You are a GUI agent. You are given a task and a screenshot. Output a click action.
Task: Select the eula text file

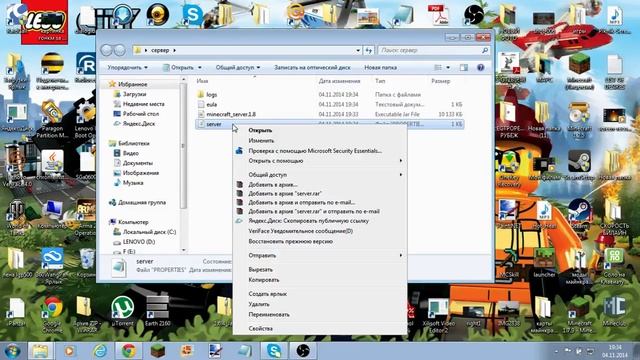(211, 104)
